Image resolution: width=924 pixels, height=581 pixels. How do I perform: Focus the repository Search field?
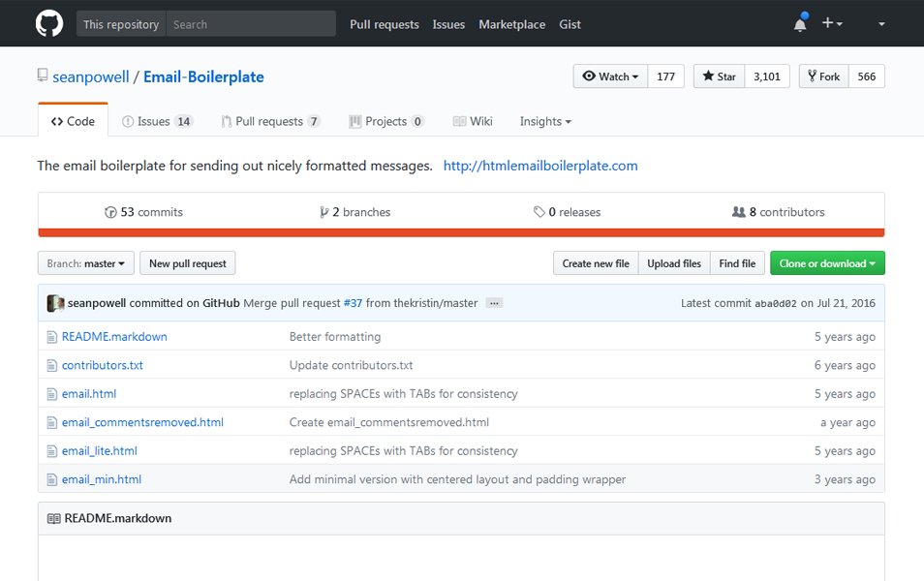[251, 24]
